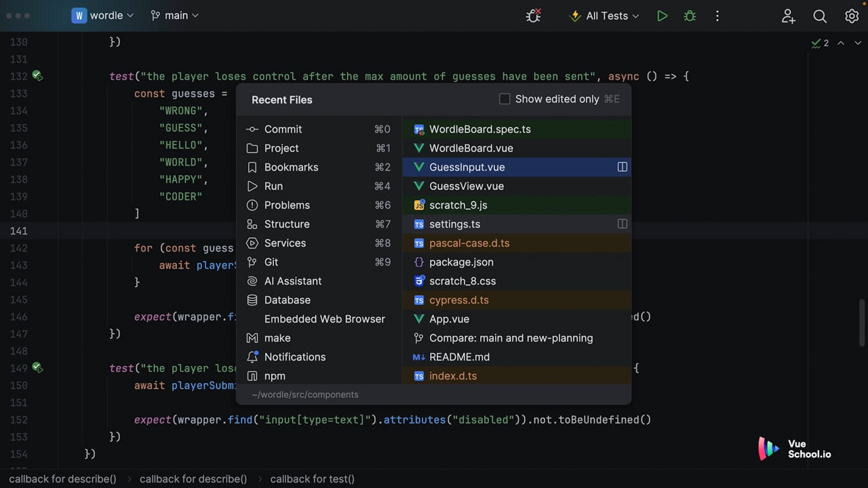Open WordleBoard.spec.ts from recent files
Viewport: 868px width, 488px height.
(x=517, y=129)
